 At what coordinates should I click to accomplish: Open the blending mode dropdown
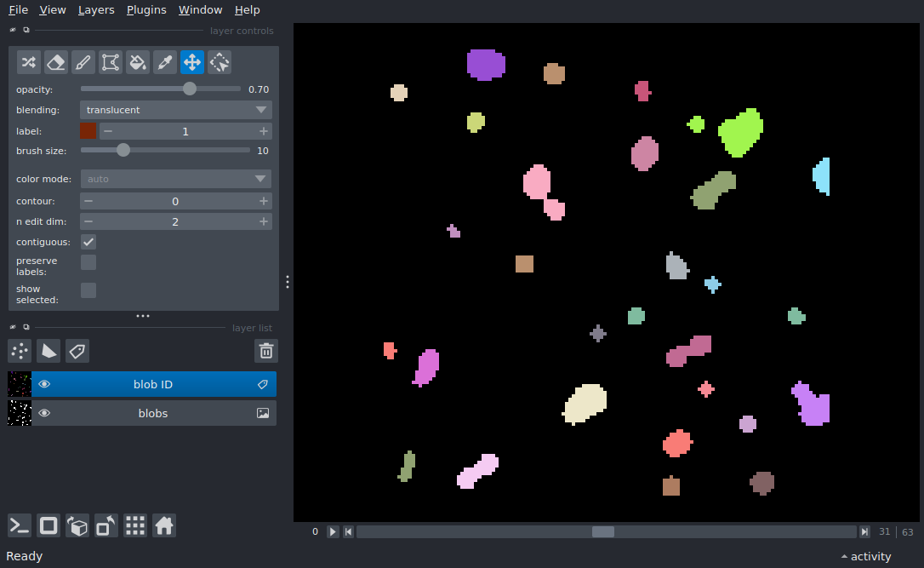click(175, 110)
